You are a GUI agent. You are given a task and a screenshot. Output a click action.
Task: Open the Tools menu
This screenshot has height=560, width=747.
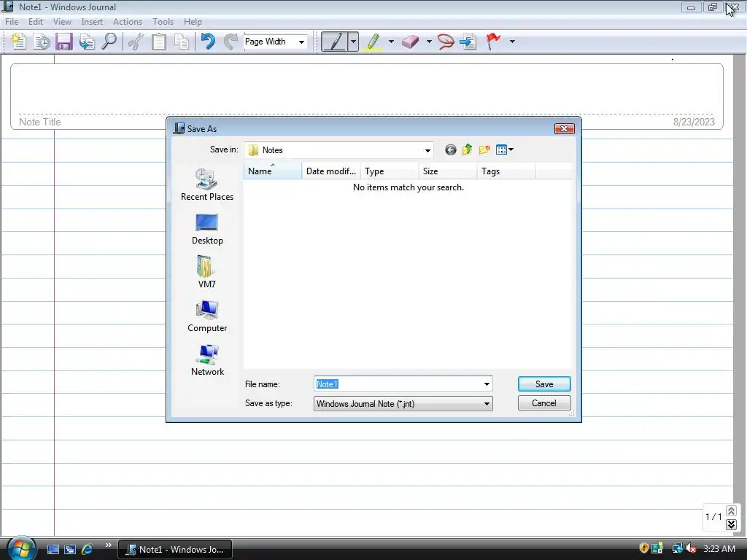tap(163, 22)
